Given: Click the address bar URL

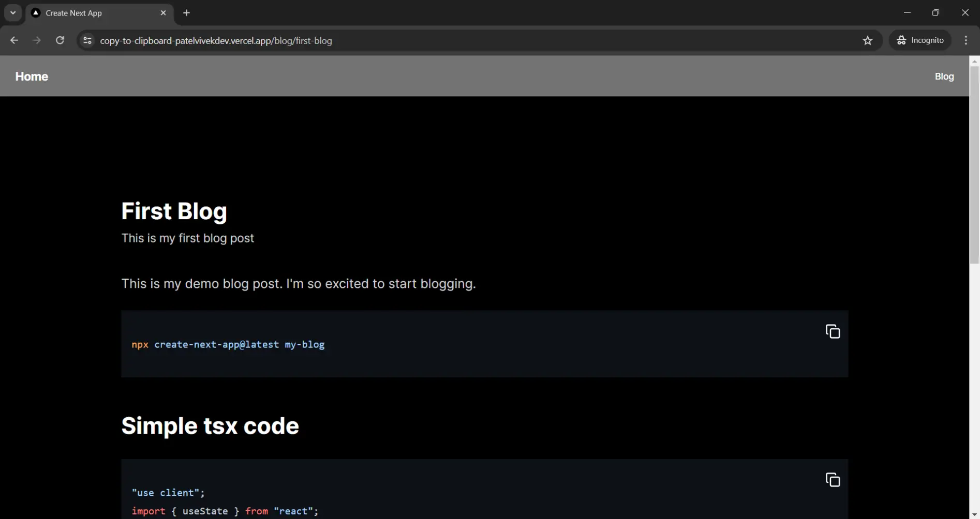Looking at the screenshot, I should [x=216, y=40].
